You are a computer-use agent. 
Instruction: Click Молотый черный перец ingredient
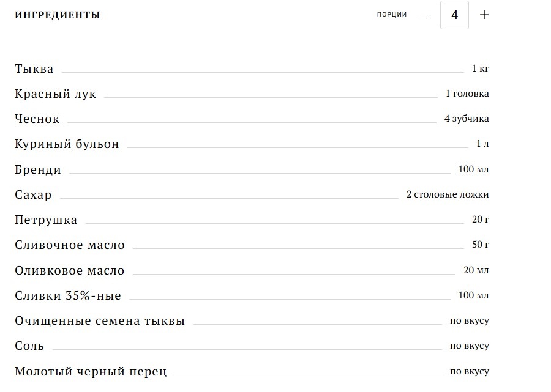click(91, 371)
